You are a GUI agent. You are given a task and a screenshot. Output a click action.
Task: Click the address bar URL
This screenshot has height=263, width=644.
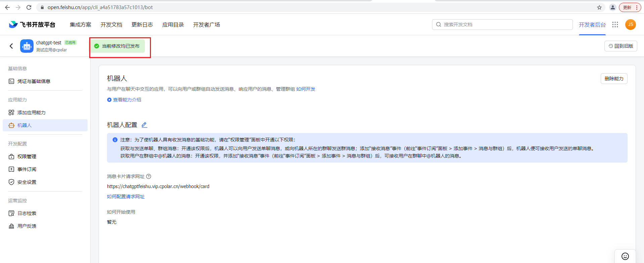(x=100, y=7)
